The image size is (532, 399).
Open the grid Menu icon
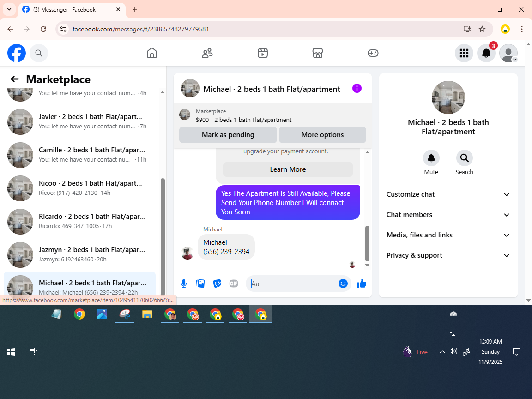point(464,53)
